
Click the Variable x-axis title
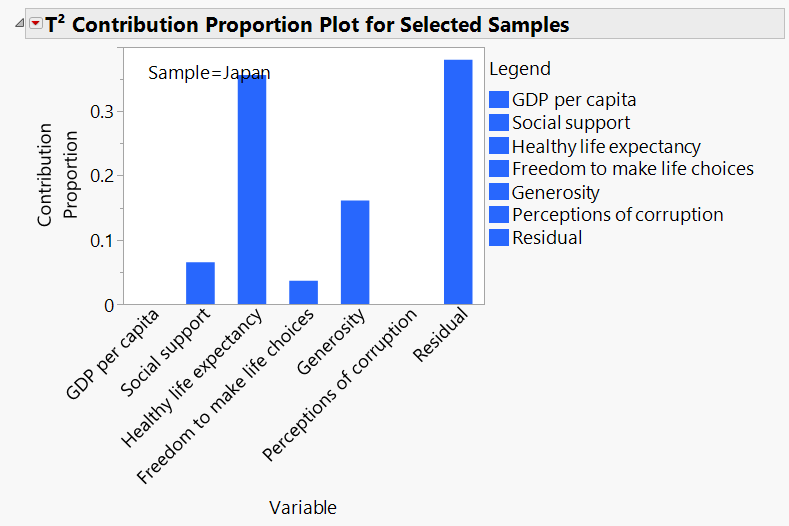(x=303, y=508)
